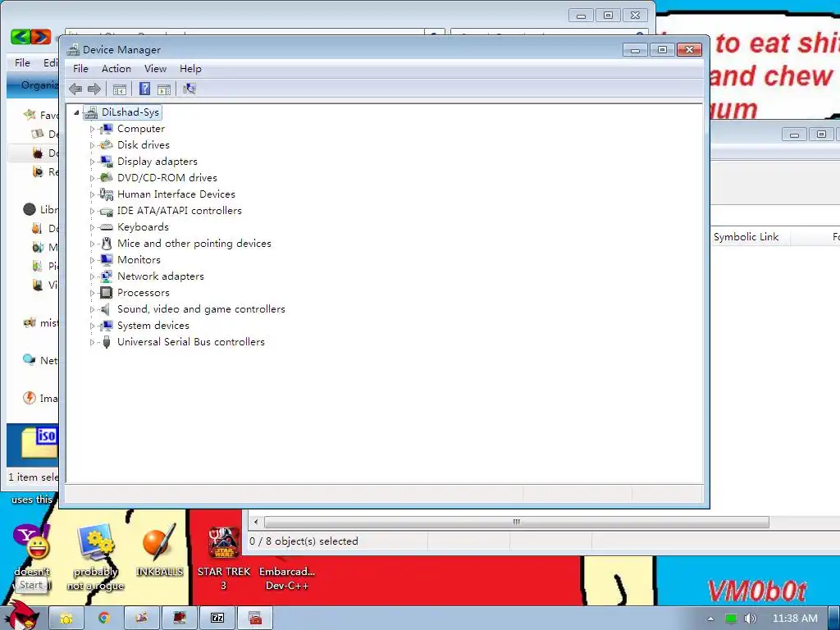Select the 'Sound, video and game controllers' label

(x=201, y=309)
